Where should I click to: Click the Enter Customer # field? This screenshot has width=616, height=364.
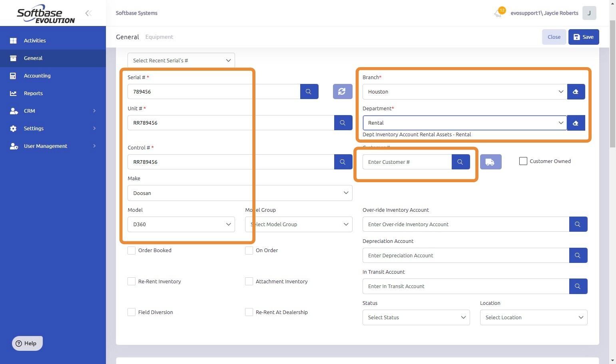coord(407,162)
